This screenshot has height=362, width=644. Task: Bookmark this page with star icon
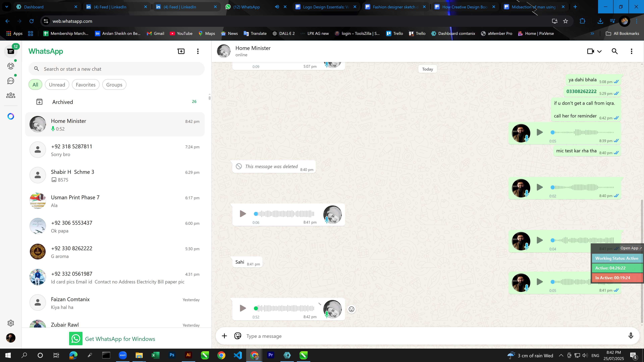(x=565, y=21)
